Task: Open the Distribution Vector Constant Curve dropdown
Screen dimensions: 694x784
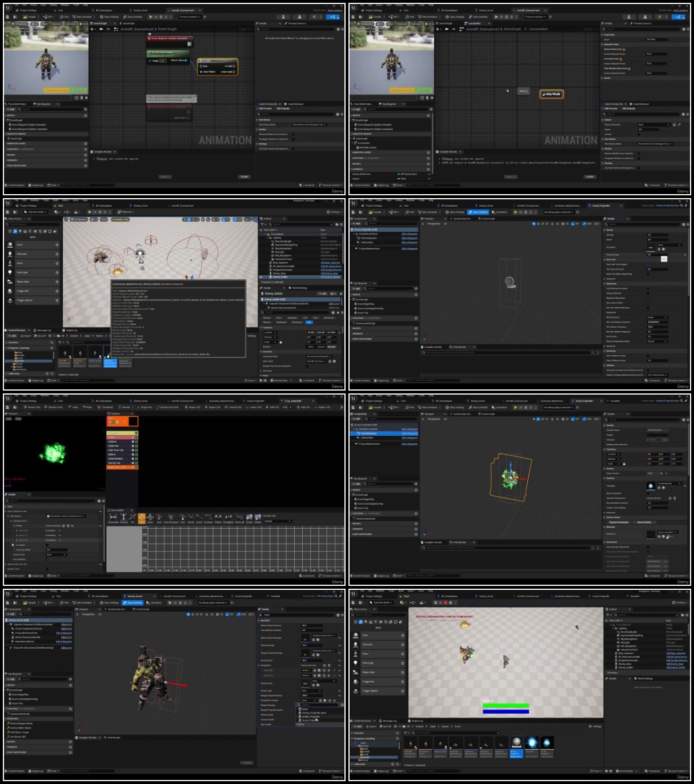Action: click(66, 516)
